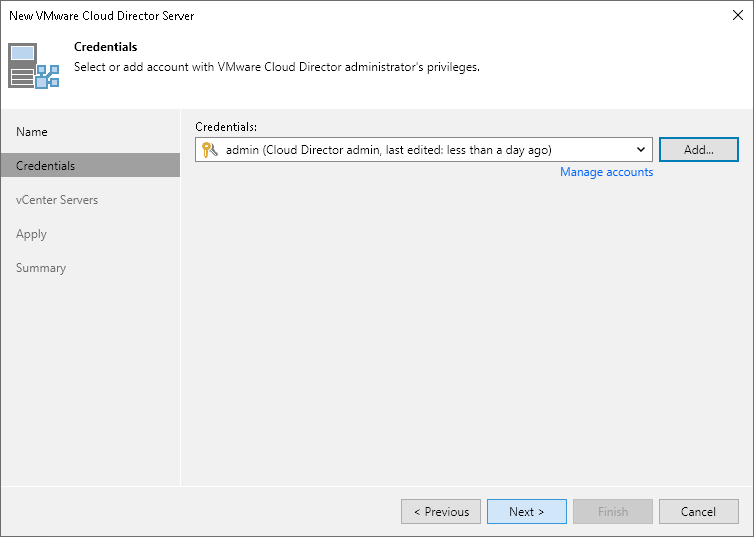Click the < Previous button
754x537 pixels.
[441, 512]
